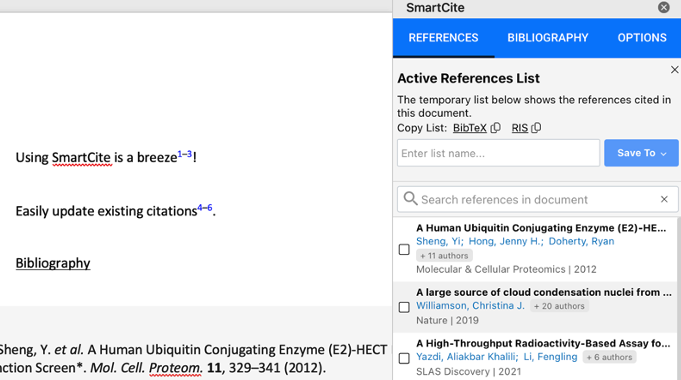Viewport: 681px width, 380px height.
Task: Click author Sheng, Yi
Action: coord(440,241)
